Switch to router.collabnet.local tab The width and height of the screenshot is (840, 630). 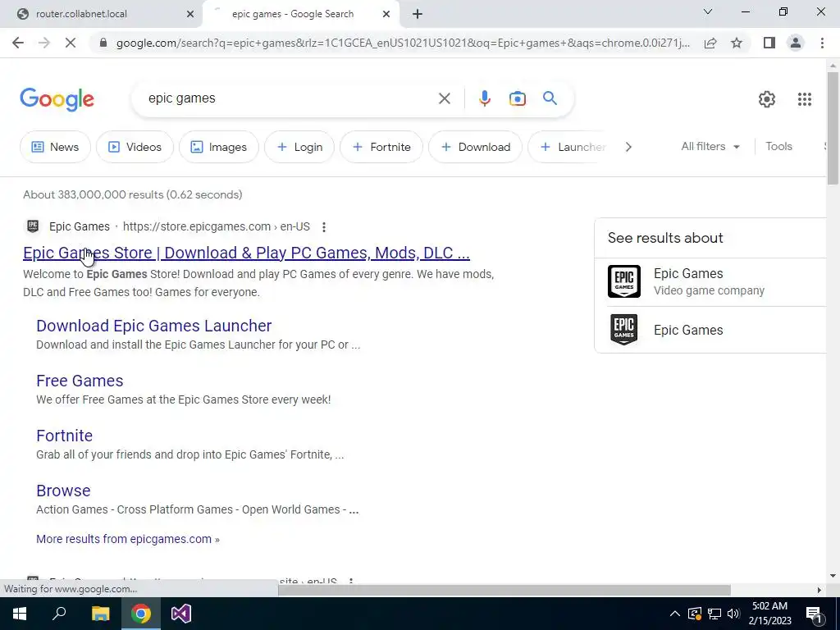[101, 14]
